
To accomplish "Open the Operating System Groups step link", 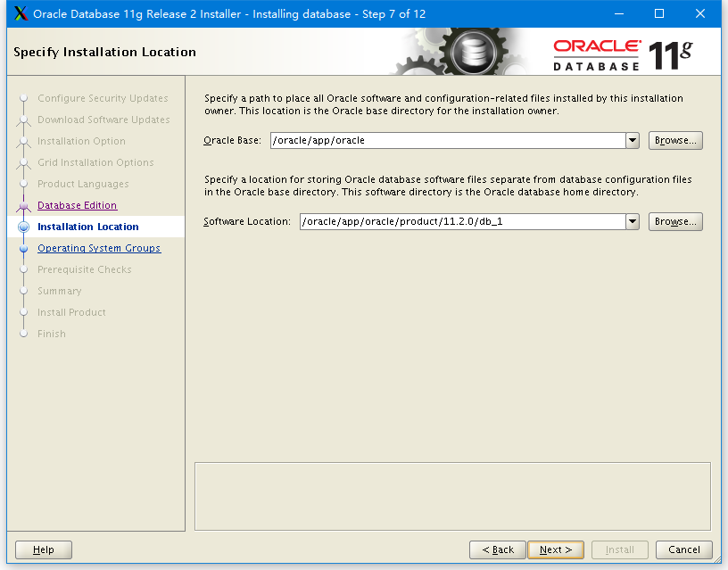I will click(x=99, y=248).
